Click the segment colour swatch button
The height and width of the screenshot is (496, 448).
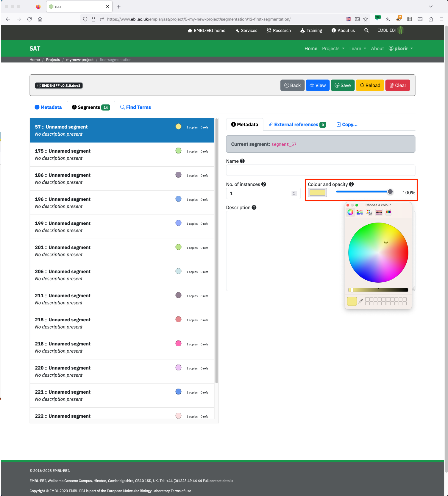click(x=317, y=193)
